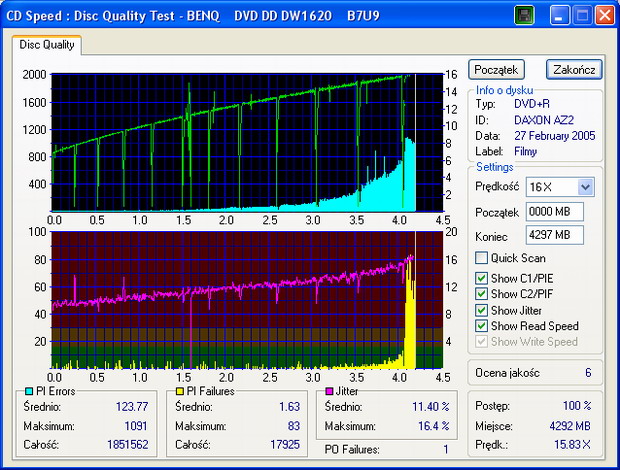Click the Koniec 4297 MB input field
Image resolution: width=620 pixels, height=470 pixels.
(x=554, y=235)
